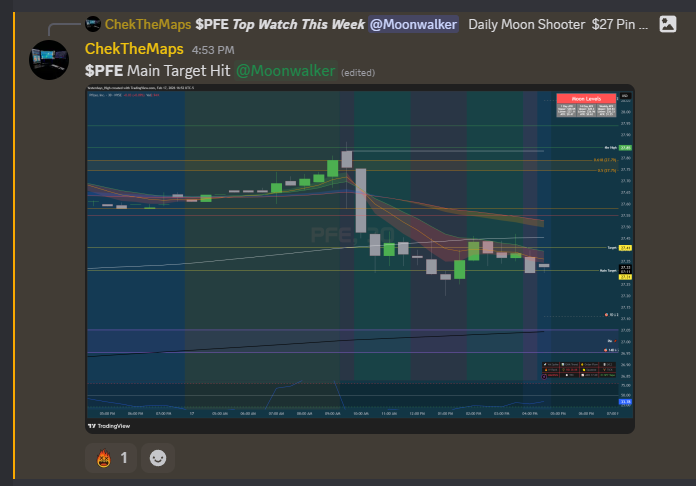Click 'Daily Moon Shooter $27 Pin' preview text
Image resolution: width=696 pixels, height=486 pixels.
click(558, 24)
